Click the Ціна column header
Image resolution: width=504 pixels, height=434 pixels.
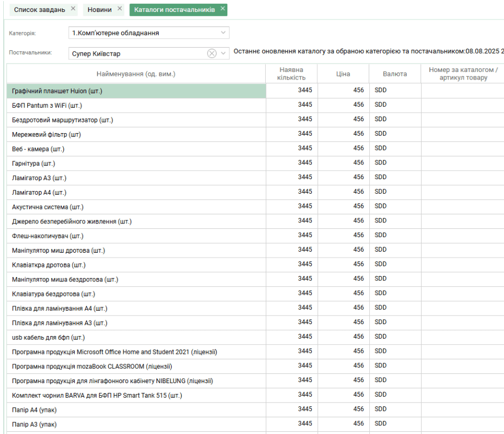(343, 74)
